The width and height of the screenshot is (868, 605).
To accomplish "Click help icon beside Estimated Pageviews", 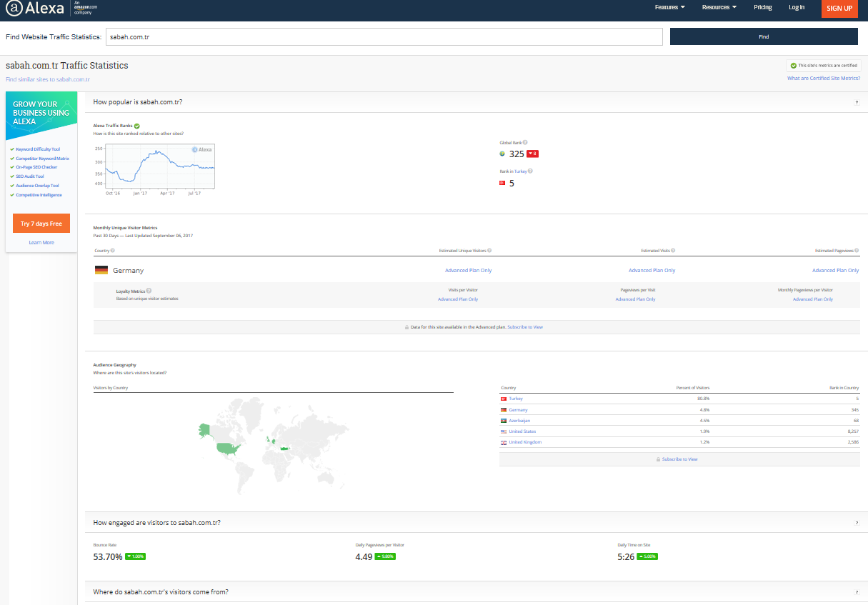I will coord(857,251).
